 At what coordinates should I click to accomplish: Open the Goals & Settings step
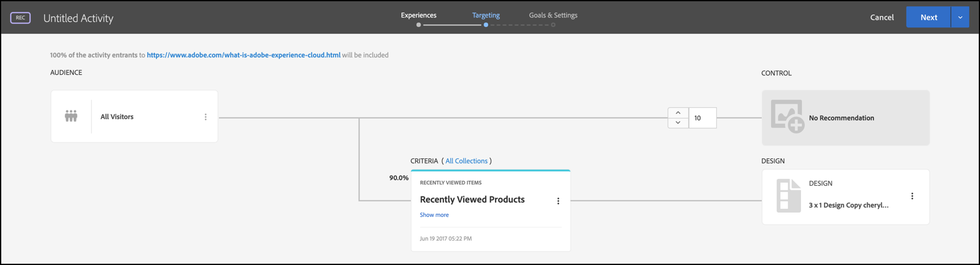tap(553, 16)
